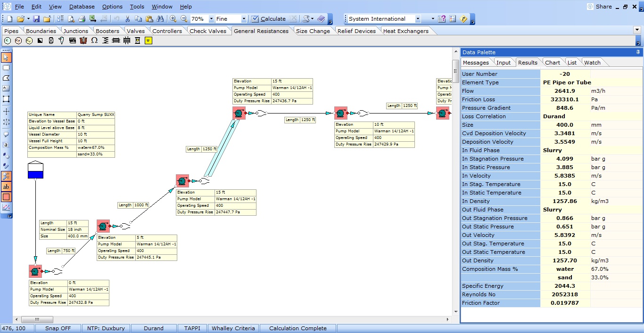Click the horizontal scrollbar of canvas
644x333 pixels.
pyautogui.click(x=236, y=319)
